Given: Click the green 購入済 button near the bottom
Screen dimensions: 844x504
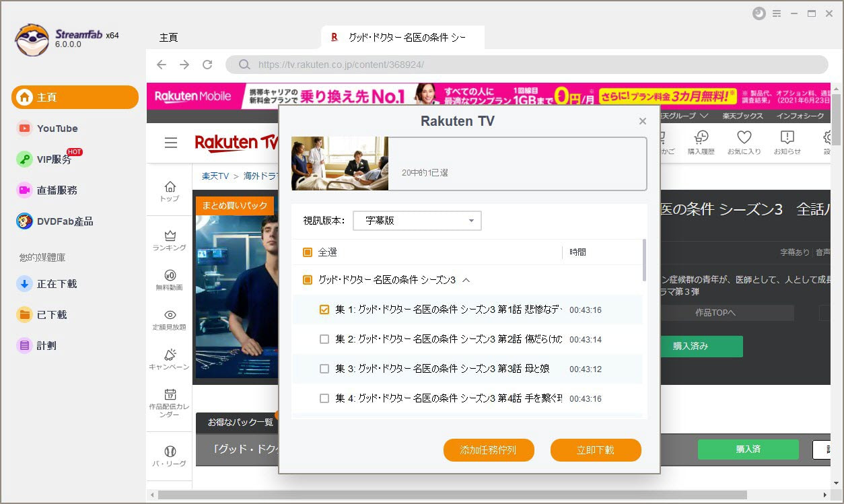Looking at the screenshot, I should coord(748,449).
